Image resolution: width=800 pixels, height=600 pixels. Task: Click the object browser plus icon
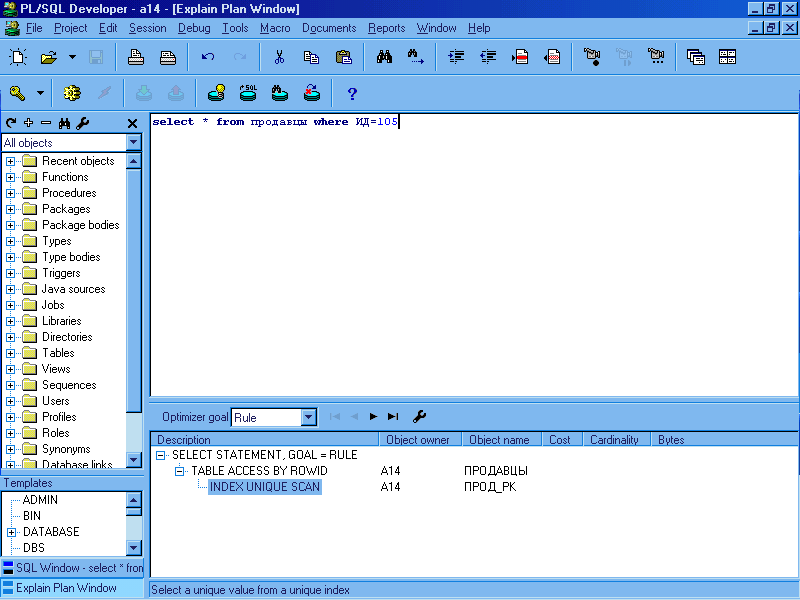coord(29,122)
